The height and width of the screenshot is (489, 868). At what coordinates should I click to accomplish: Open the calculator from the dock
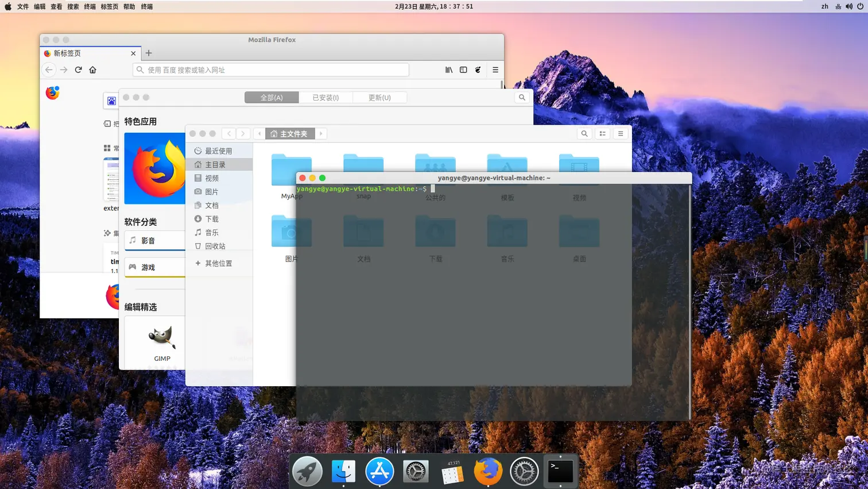452,472
